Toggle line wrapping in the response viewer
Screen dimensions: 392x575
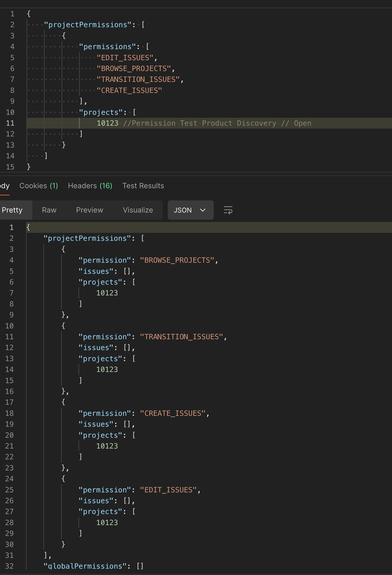tap(228, 210)
